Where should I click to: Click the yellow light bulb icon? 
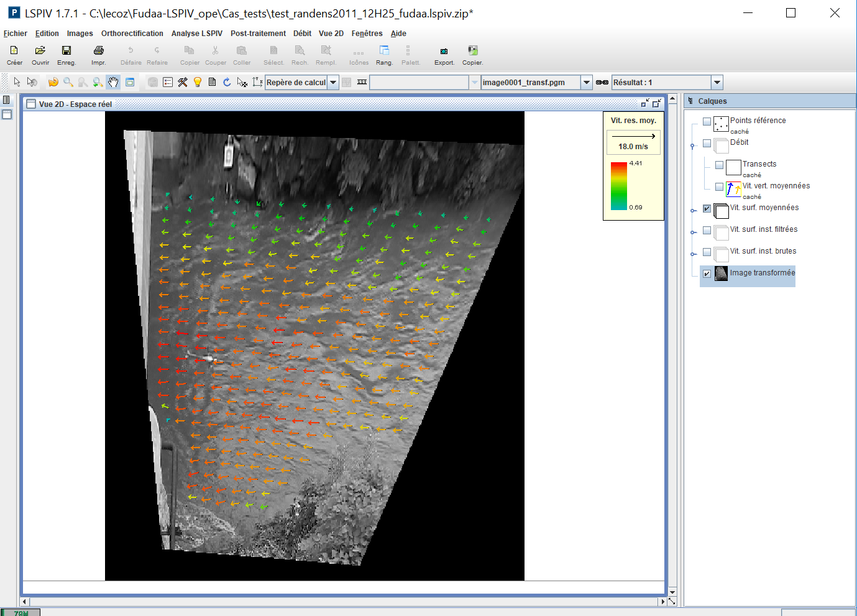198,82
